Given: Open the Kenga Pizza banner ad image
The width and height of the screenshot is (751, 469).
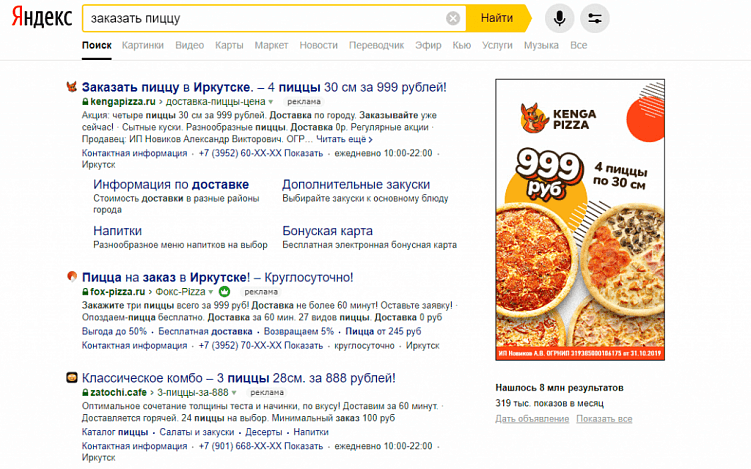Looking at the screenshot, I should point(579,221).
